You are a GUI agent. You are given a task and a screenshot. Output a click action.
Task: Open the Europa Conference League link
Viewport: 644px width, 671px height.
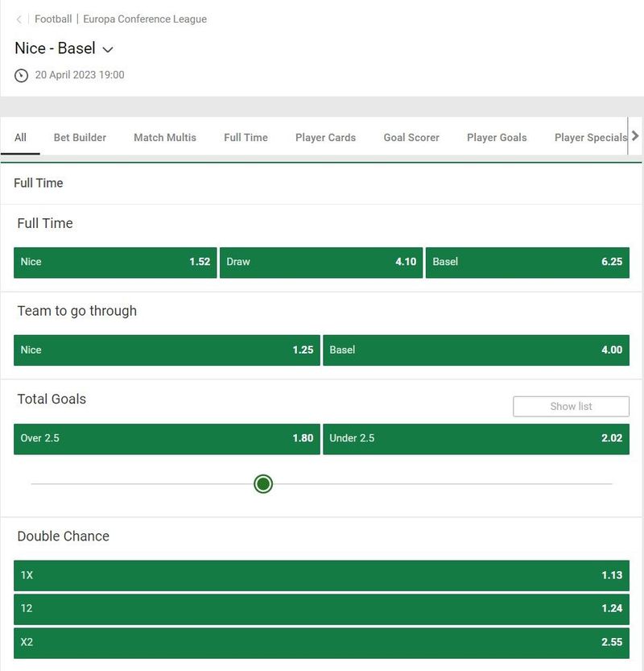(x=145, y=19)
